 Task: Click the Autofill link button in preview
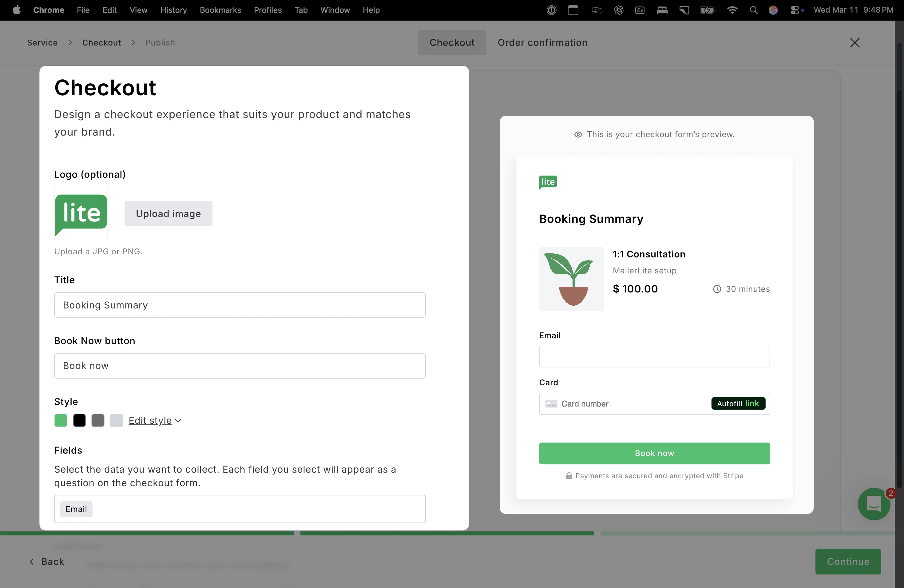tap(738, 403)
